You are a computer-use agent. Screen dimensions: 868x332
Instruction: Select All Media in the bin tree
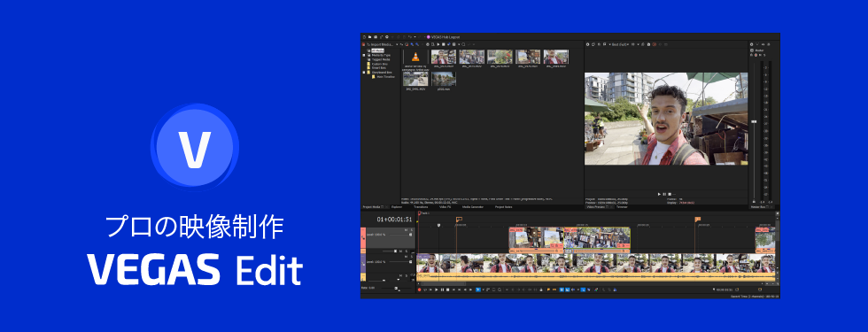tap(377, 50)
